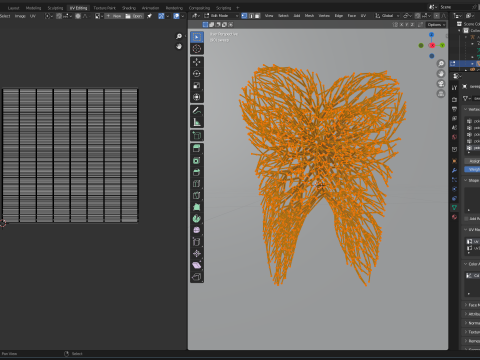Screen dimensions: 480x360
Task: Choose the Measure tool
Action: [x=197, y=122]
